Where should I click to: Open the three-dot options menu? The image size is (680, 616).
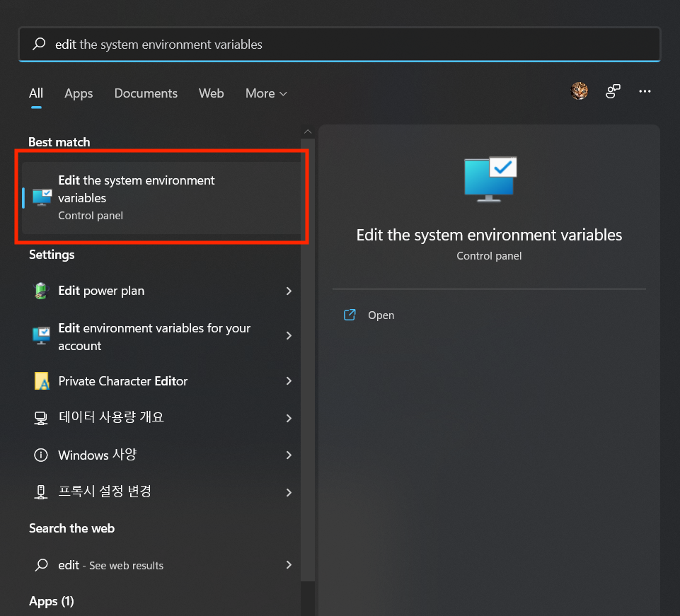(645, 91)
